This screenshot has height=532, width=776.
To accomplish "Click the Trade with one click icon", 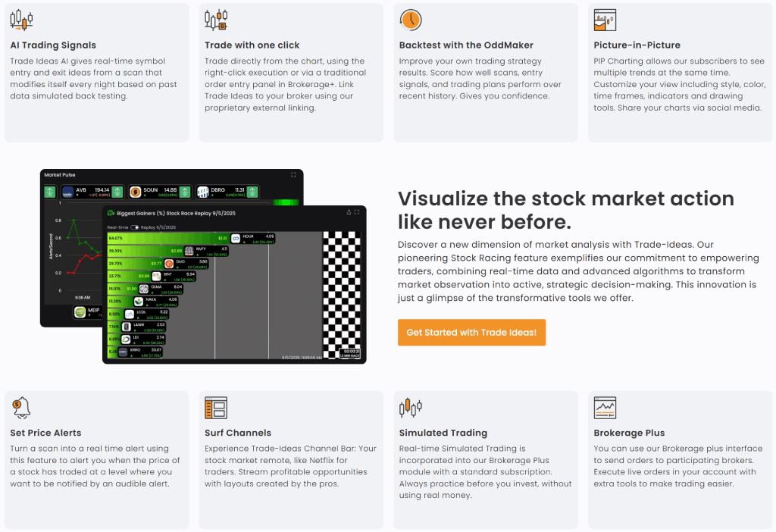I will click(216, 20).
